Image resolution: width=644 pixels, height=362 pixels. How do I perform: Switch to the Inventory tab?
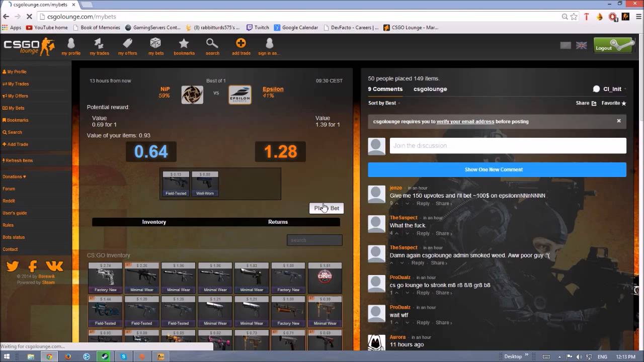[154, 222]
